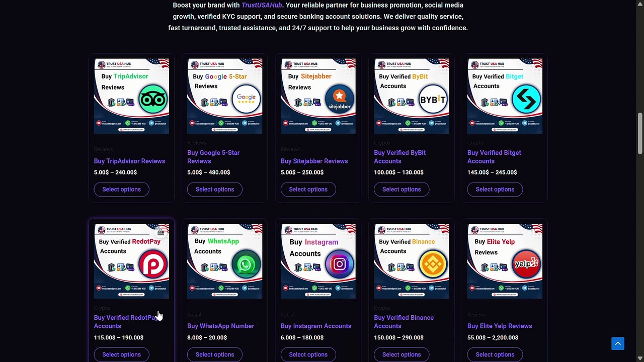
Task: Click the price 8.00$ – 20.00$
Action: point(207,337)
